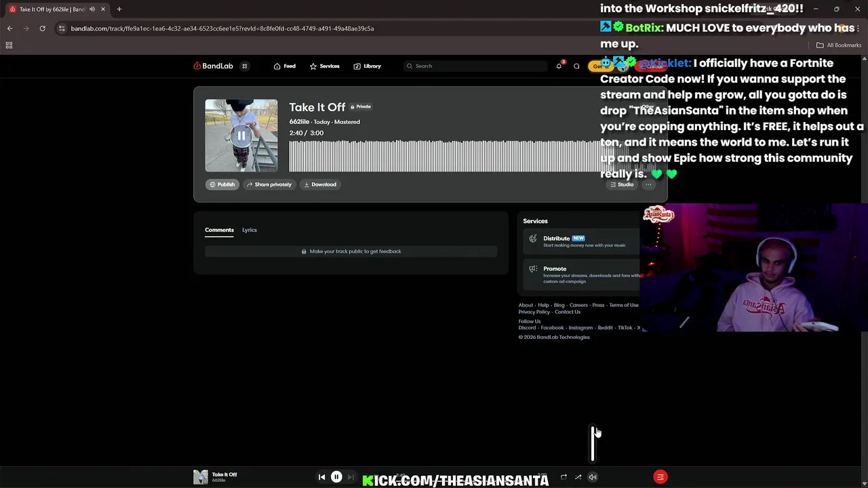Open notifications bell icon
The height and width of the screenshot is (488, 868).
click(559, 66)
